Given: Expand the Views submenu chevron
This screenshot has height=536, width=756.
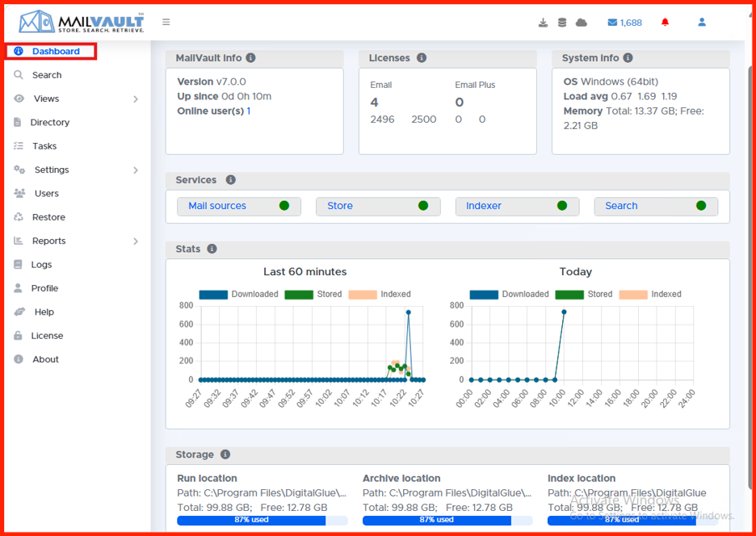Looking at the screenshot, I should tap(136, 98).
